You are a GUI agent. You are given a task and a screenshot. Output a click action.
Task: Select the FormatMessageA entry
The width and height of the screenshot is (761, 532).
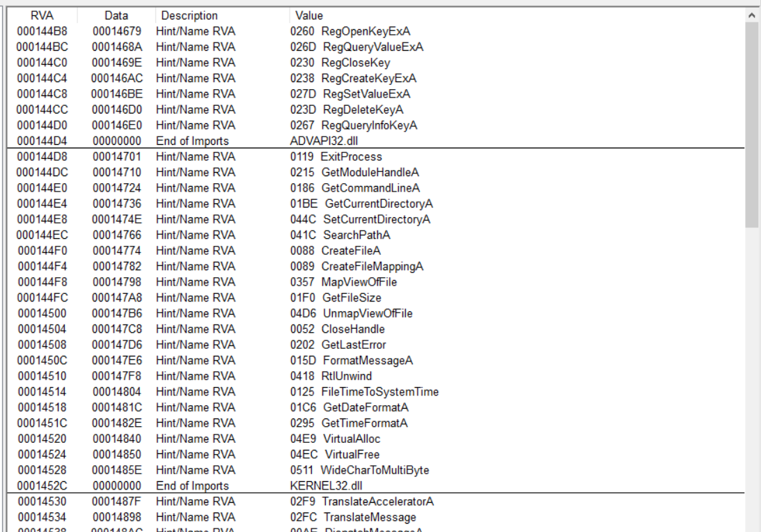pyautogui.click(x=376, y=360)
